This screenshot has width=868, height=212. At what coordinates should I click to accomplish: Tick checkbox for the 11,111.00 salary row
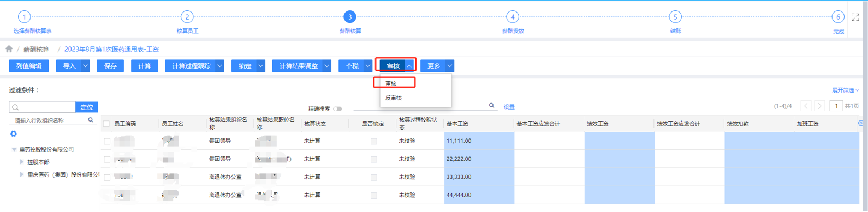[x=107, y=141]
